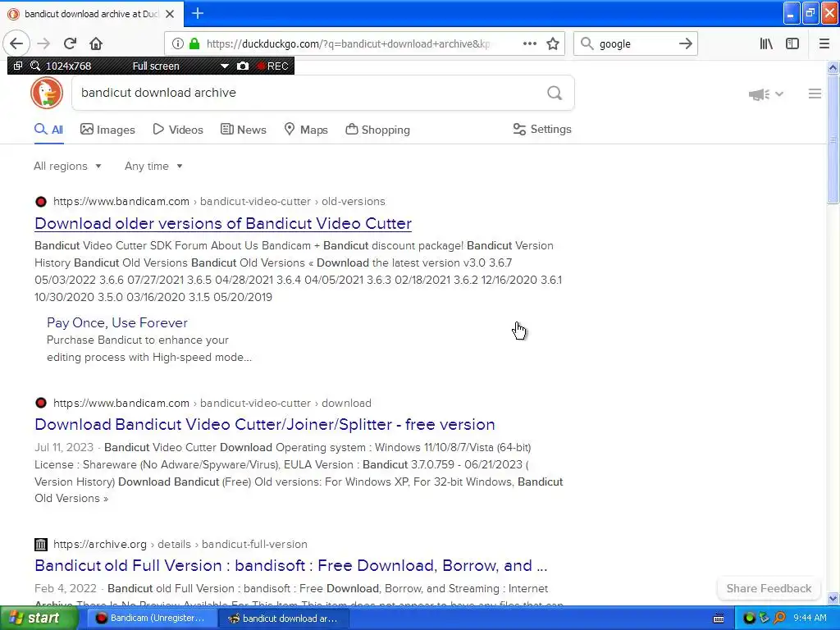Click archive.org details URL breadcrumb
The image size is (840, 630).
[180, 545]
